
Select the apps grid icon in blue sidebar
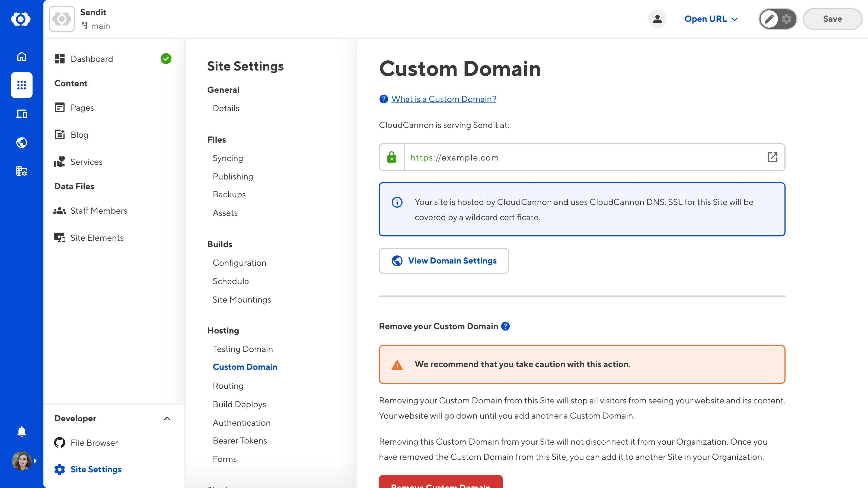21,85
